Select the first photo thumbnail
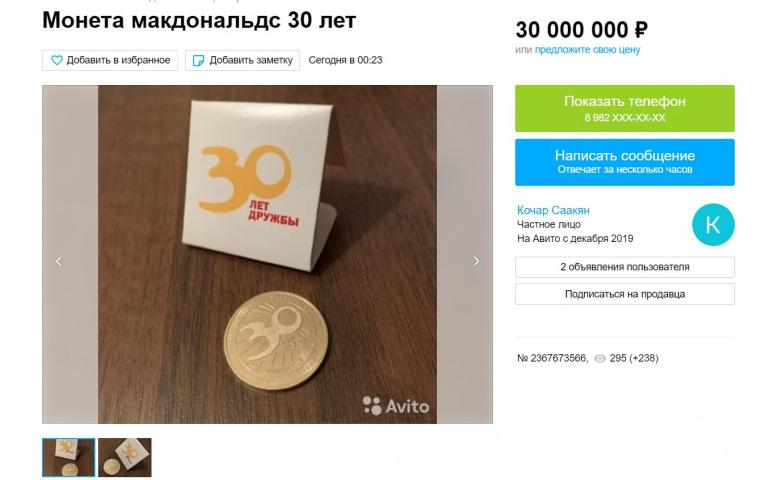 pyautogui.click(x=69, y=457)
